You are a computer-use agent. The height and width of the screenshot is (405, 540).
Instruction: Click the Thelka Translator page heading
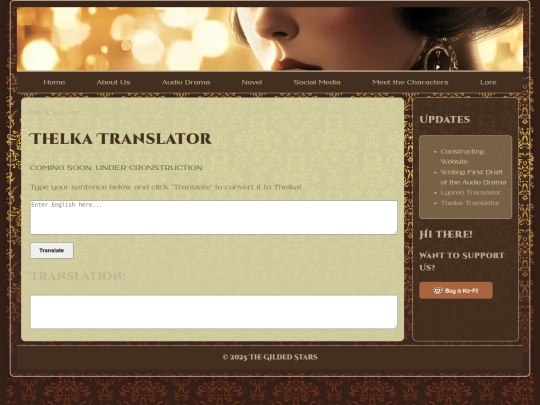[121, 139]
